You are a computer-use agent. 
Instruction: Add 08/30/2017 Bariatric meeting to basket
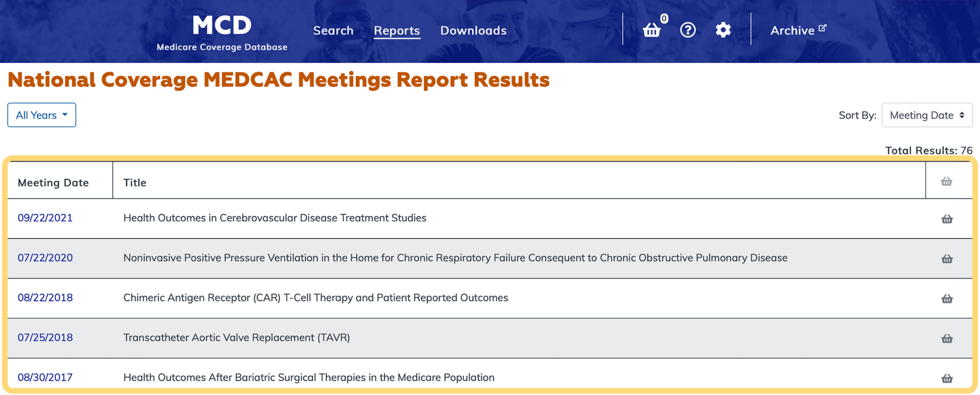pos(947,378)
